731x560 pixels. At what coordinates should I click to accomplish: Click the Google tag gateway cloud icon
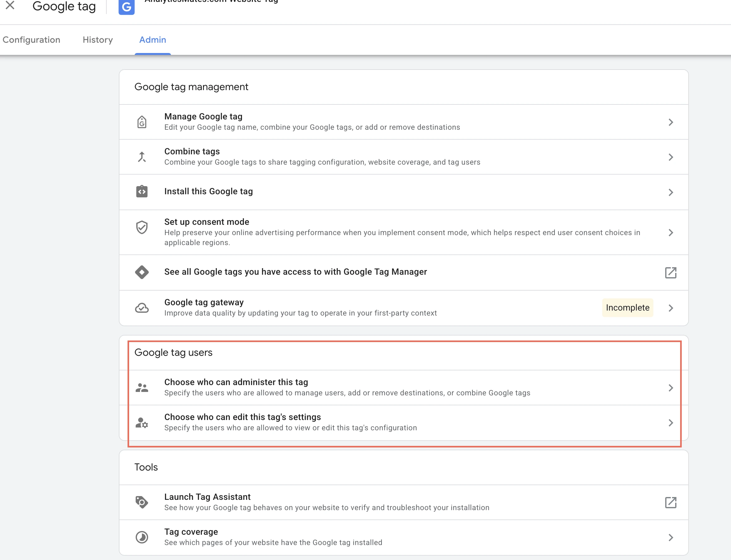[142, 308]
